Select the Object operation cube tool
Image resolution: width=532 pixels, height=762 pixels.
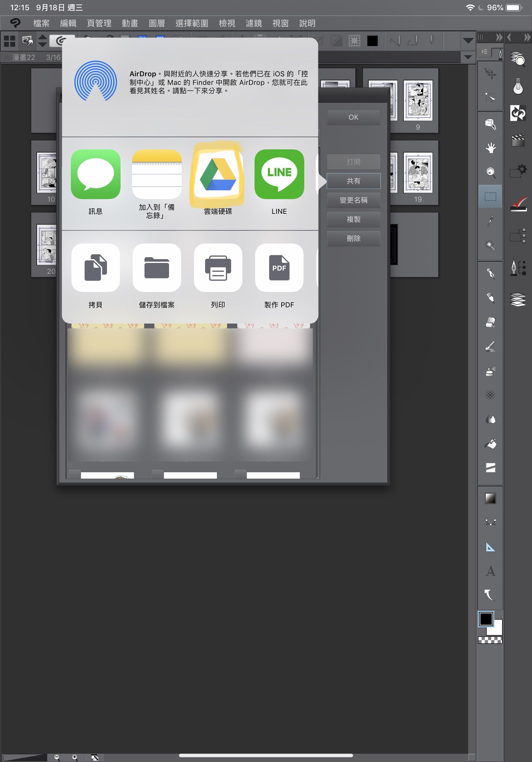coord(491,124)
